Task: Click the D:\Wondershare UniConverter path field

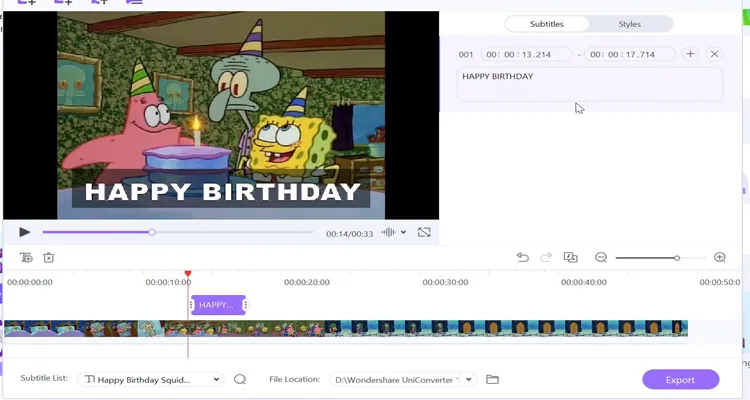Action: (397, 380)
